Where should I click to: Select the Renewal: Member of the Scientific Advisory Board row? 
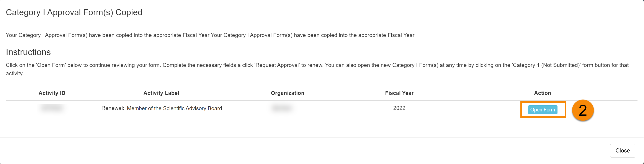[162, 108]
